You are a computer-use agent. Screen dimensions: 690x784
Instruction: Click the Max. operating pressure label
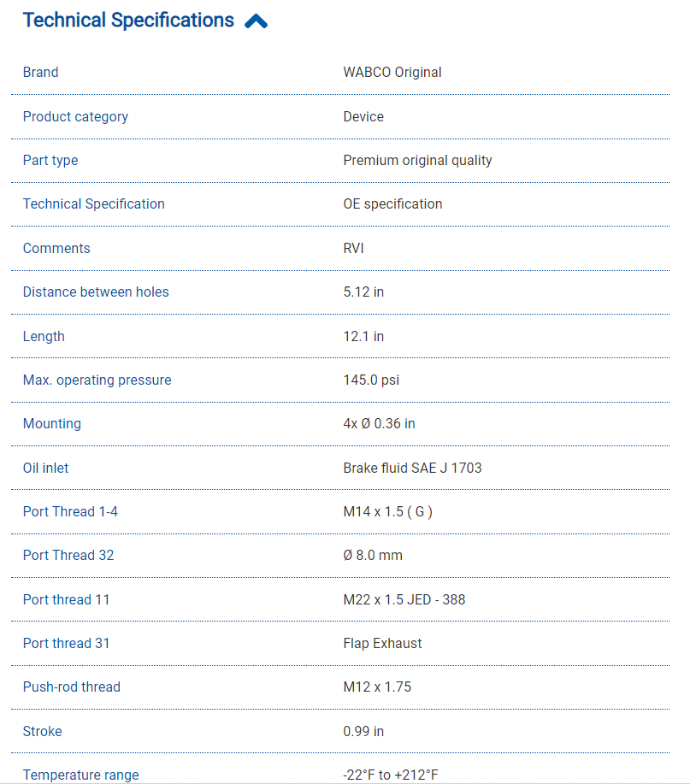pos(97,380)
